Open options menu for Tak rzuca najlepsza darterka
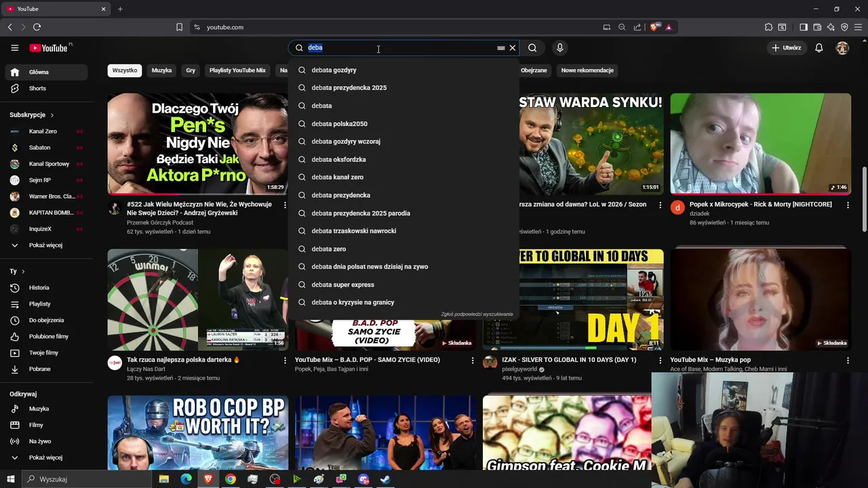 (285, 361)
